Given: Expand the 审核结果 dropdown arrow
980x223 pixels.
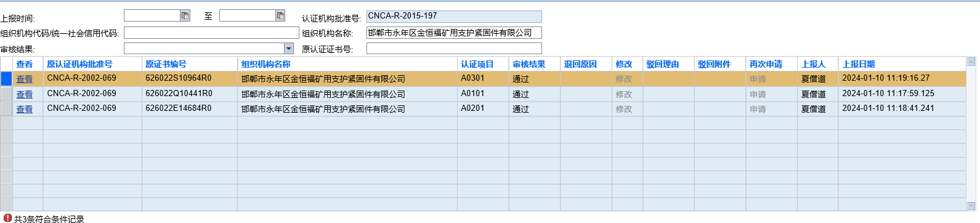Looking at the screenshot, I should pos(289,48).
